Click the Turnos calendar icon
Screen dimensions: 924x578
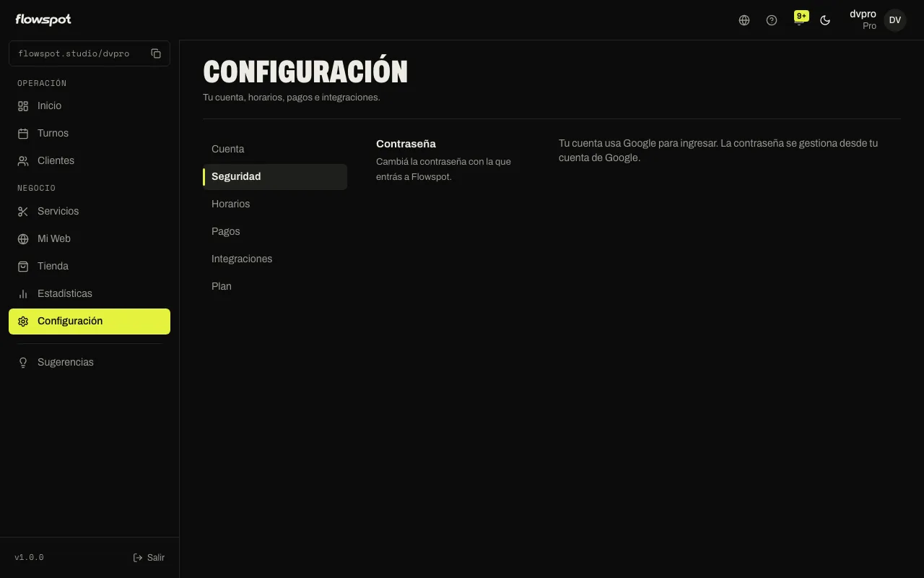[23, 134]
